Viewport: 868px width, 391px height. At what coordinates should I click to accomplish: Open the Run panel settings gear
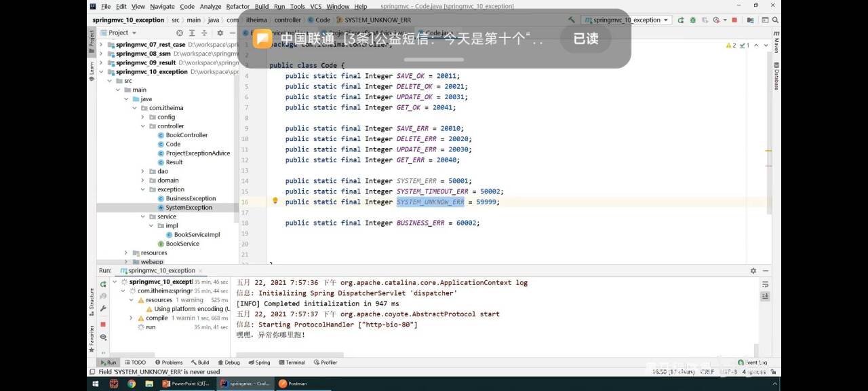click(x=753, y=270)
